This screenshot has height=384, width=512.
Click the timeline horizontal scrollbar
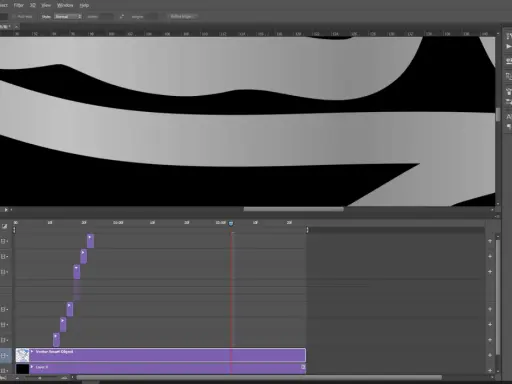259,377
